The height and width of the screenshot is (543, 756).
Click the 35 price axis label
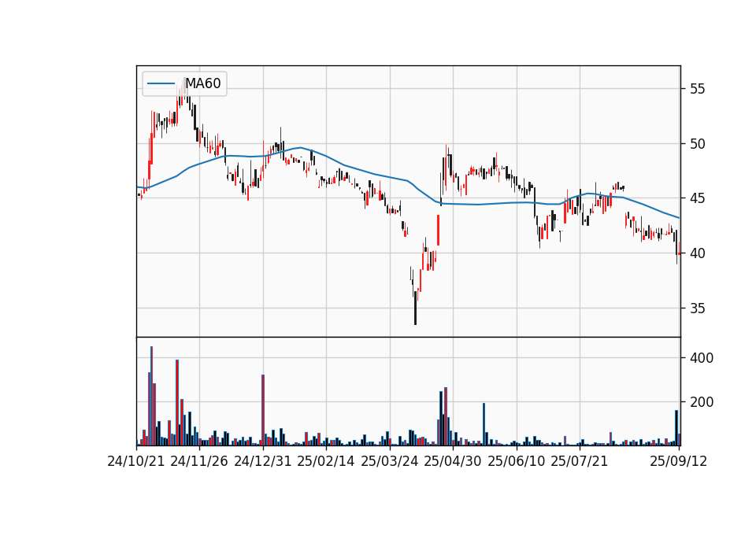pyautogui.click(x=698, y=308)
